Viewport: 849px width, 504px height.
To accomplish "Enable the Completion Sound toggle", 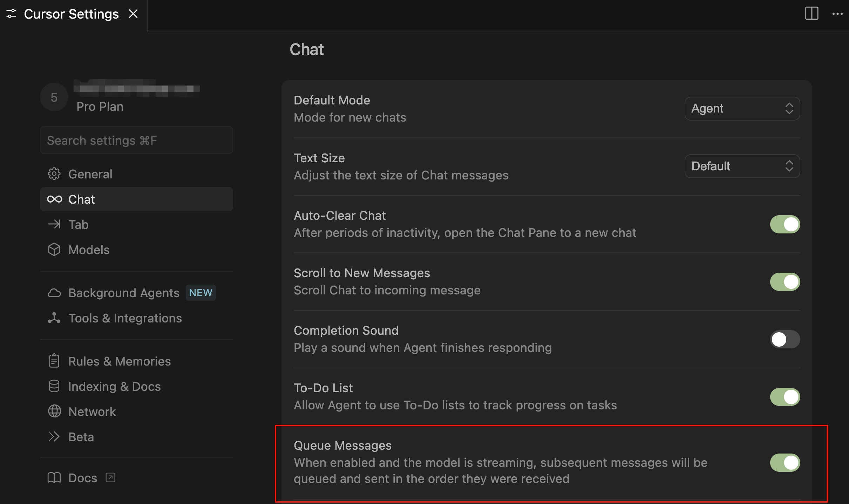I will pyautogui.click(x=785, y=339).
